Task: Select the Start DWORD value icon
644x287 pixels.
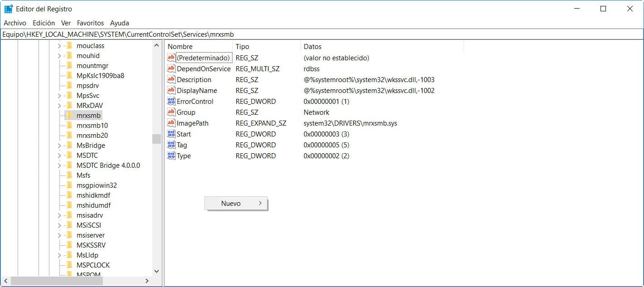Action: [x=171, y=134]
